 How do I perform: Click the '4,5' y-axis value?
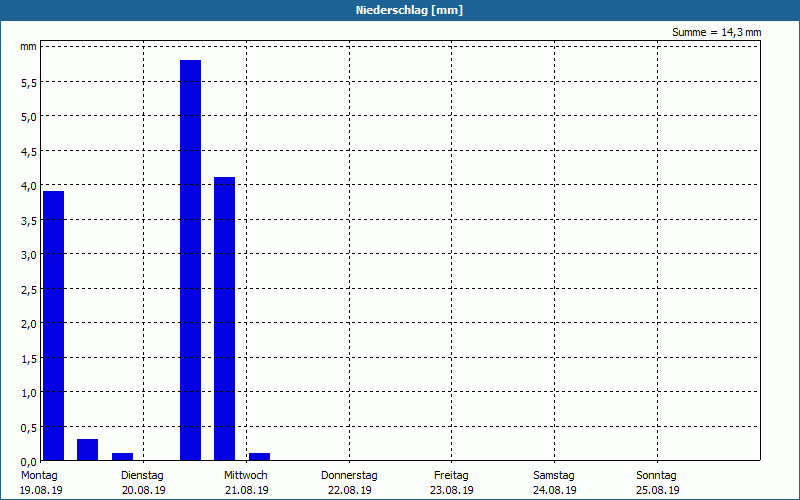pyautogui.click(x=29, y=152)
